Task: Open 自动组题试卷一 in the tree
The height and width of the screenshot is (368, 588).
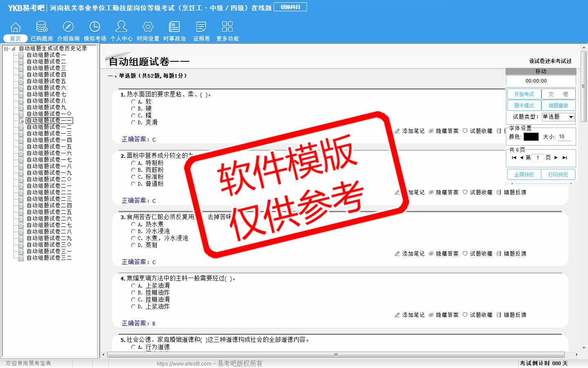Action: [46, 55]
